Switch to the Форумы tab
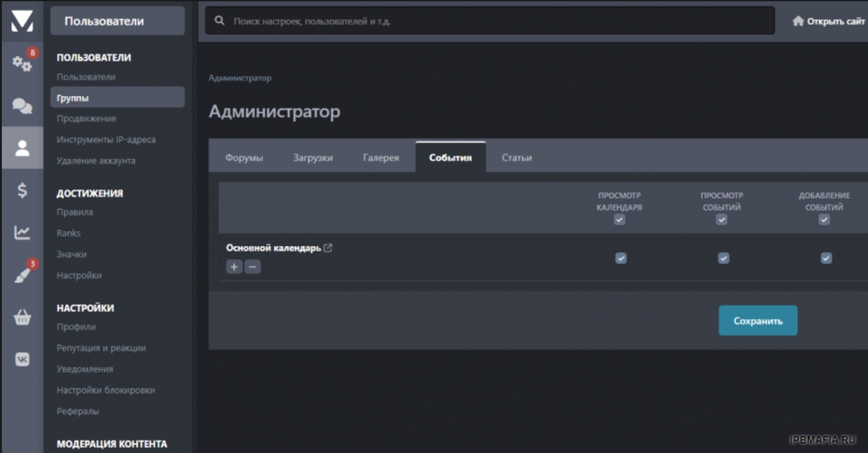The width and height of the screenshot is (868, 453). click(244, 158)
